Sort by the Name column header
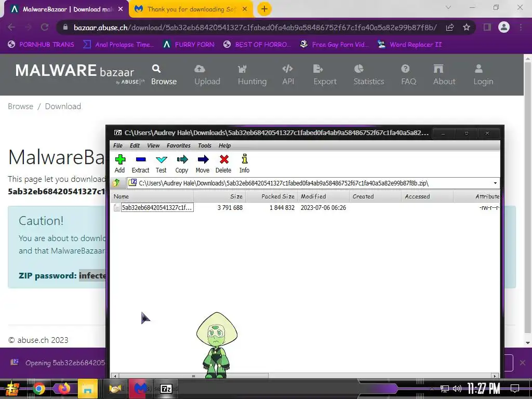The height and width of the screenshot is (399, 532). point(152,196)
